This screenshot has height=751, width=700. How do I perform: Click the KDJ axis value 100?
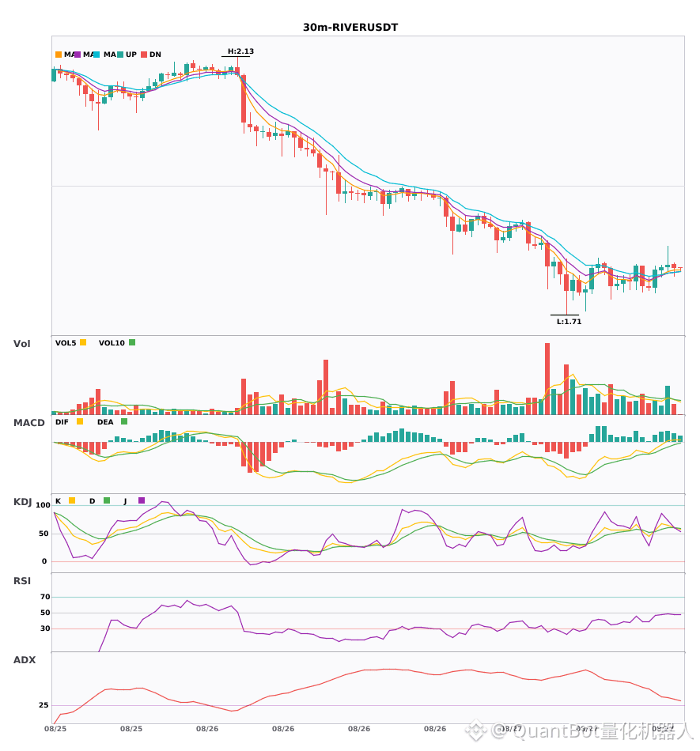pos(43,505)
